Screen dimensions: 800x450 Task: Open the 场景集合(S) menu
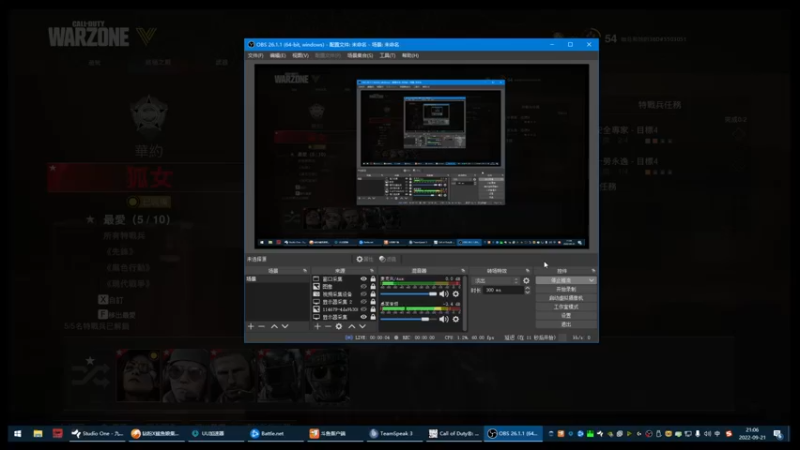click(x=360, y=55)
